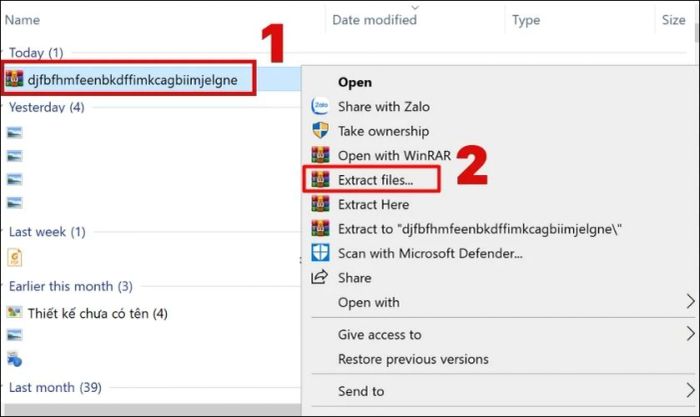
Task: Click WinRAR icon beside Extract files
Action: point(321,180)
